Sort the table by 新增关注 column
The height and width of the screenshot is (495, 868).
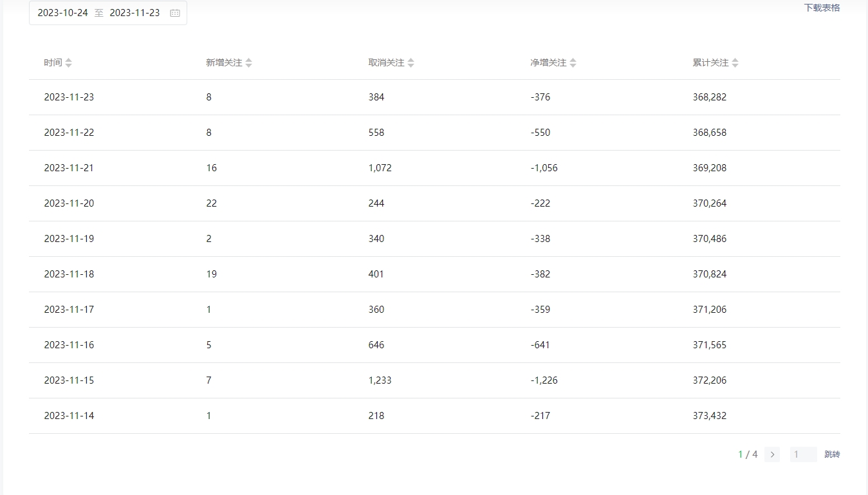[248, 62]
